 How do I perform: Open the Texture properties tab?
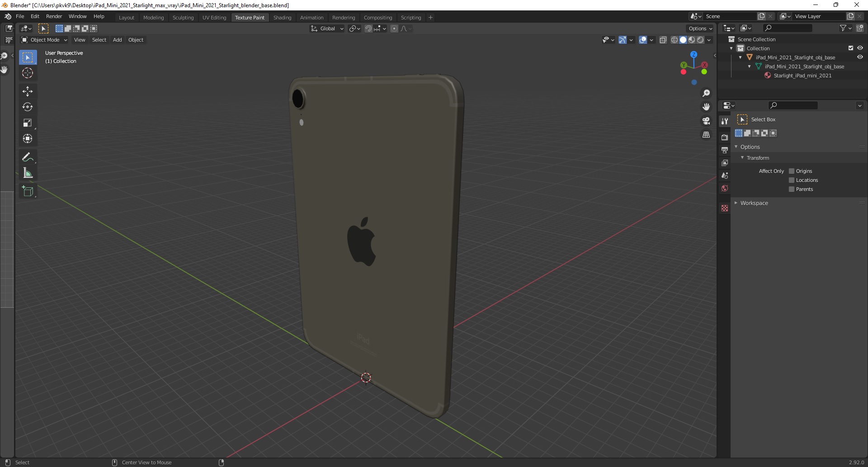pyautogui.click(x=725, y=208)
